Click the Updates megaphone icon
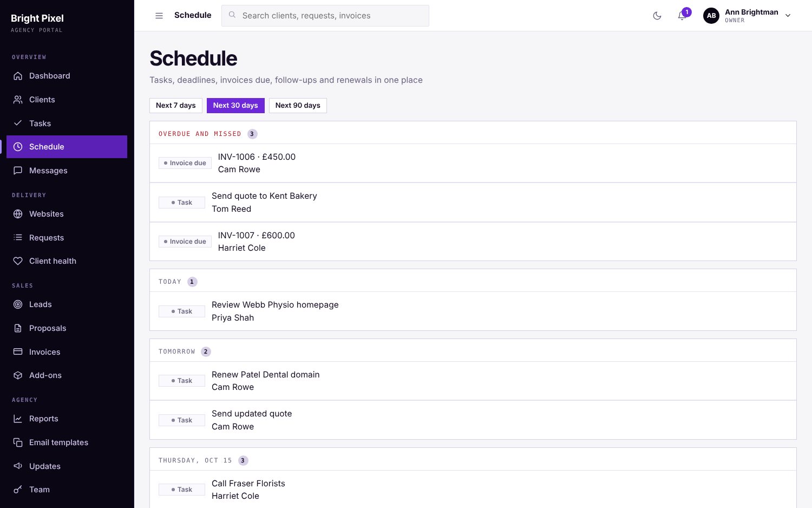Viewport: 812px width, 508px height. click(18, 466)
